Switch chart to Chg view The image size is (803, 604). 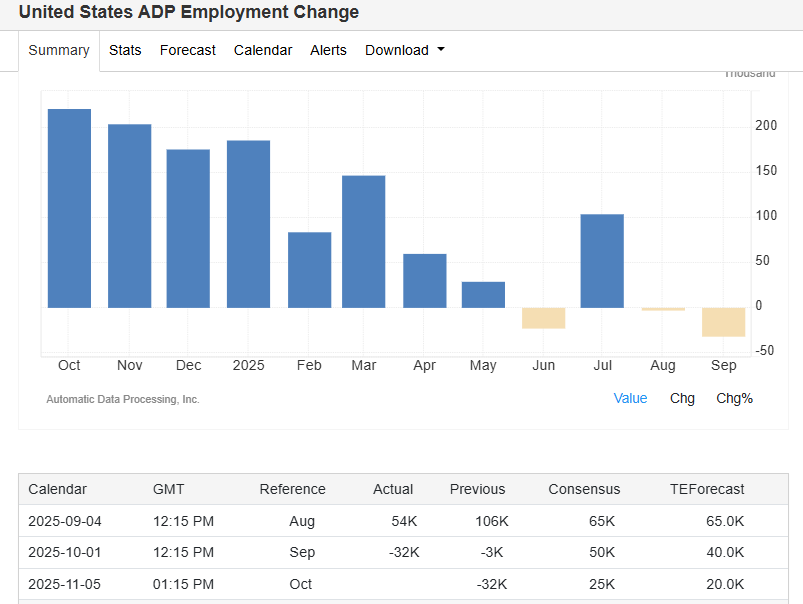click(682, 398)
